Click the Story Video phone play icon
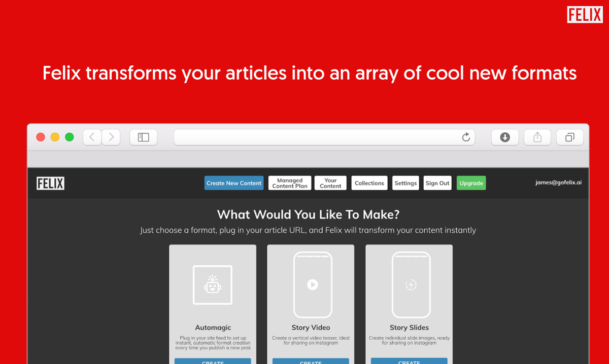The image size is (609, 364). [x=313, y=285]
